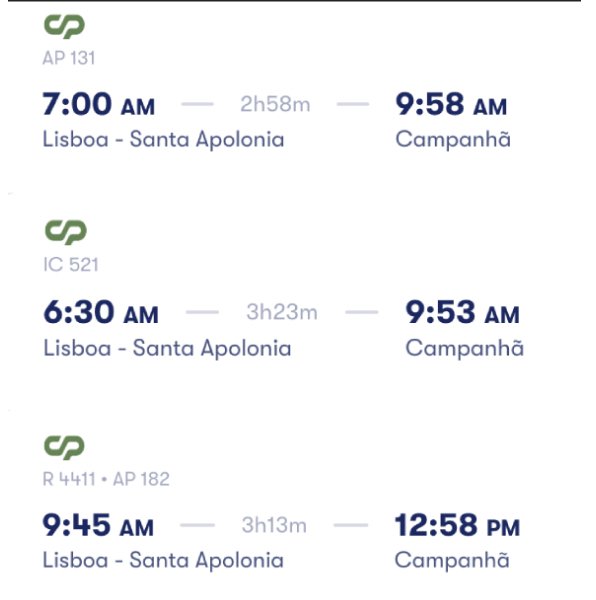
Task: Click the CP logo above IC 521
Action: [66, 232]
